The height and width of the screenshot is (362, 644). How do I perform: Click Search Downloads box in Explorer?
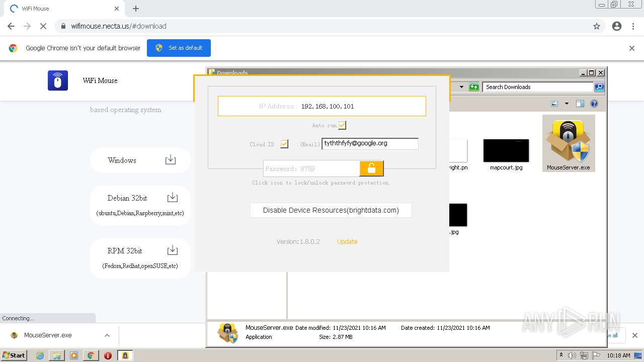tap(538, 87)
